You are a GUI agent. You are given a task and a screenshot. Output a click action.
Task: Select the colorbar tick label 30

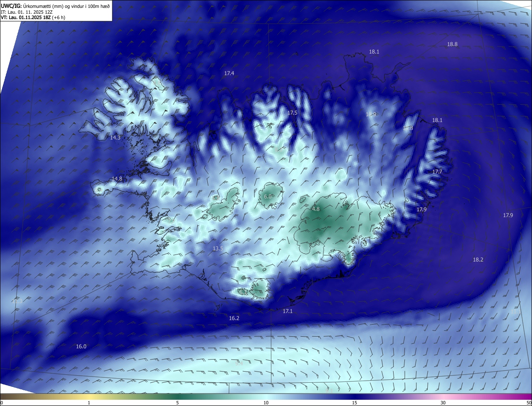[443, 403]
